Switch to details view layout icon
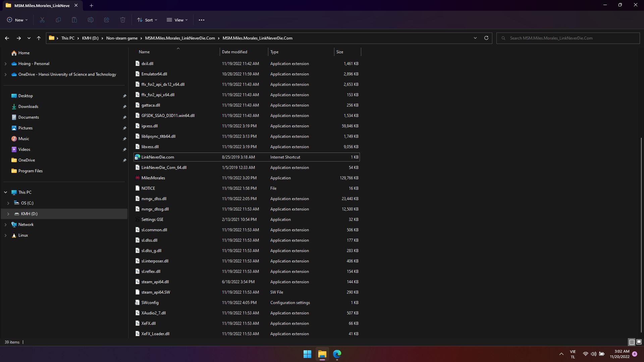This screenshot has width=644, height=362. (632, 342)
